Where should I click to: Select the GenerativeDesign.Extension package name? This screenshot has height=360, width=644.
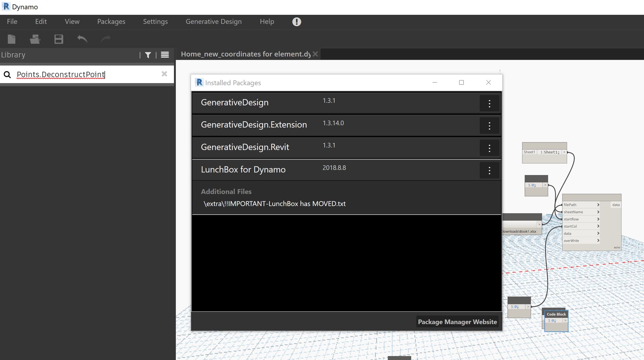(x=254, y=125)
